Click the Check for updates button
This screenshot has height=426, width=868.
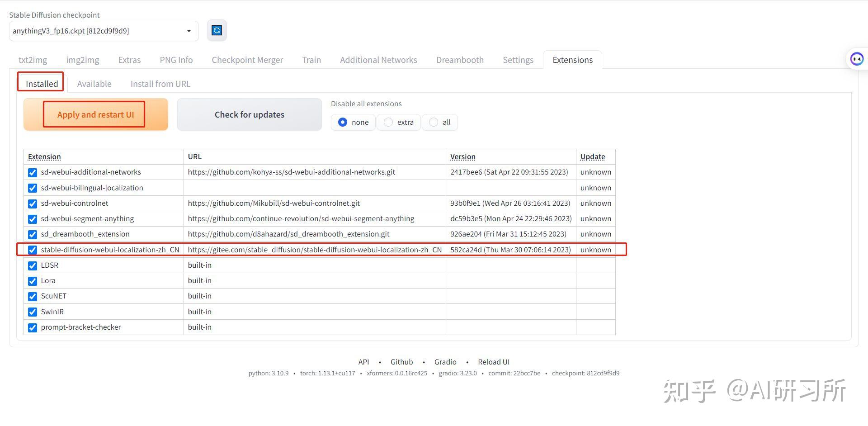click(249, 114)
